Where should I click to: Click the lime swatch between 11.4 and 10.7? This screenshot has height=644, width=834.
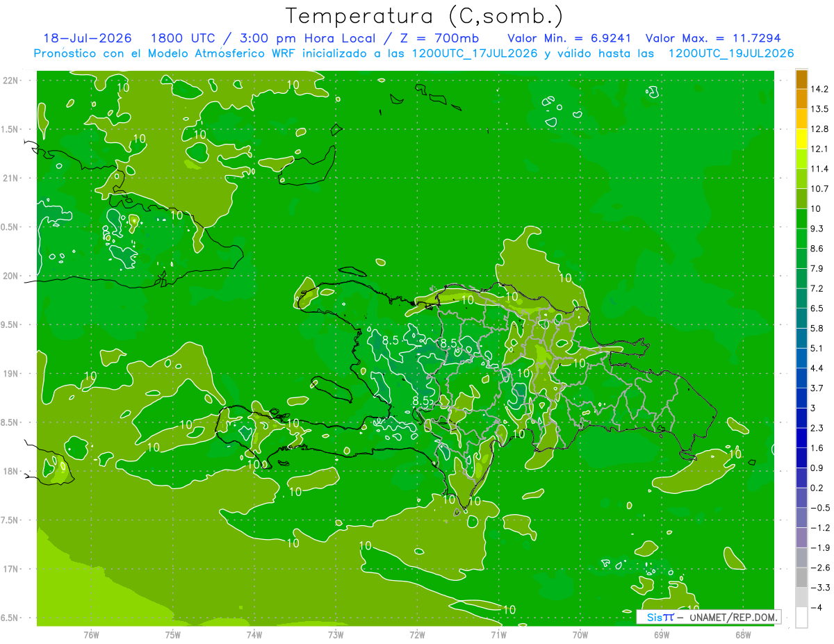coord(801,179)
